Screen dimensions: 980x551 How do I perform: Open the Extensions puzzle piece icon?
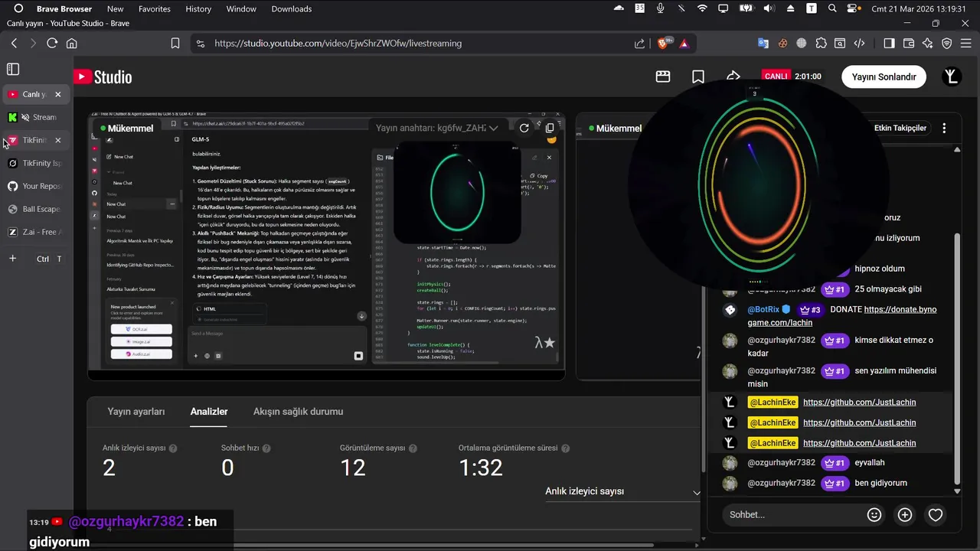click(x=821, y=44)
